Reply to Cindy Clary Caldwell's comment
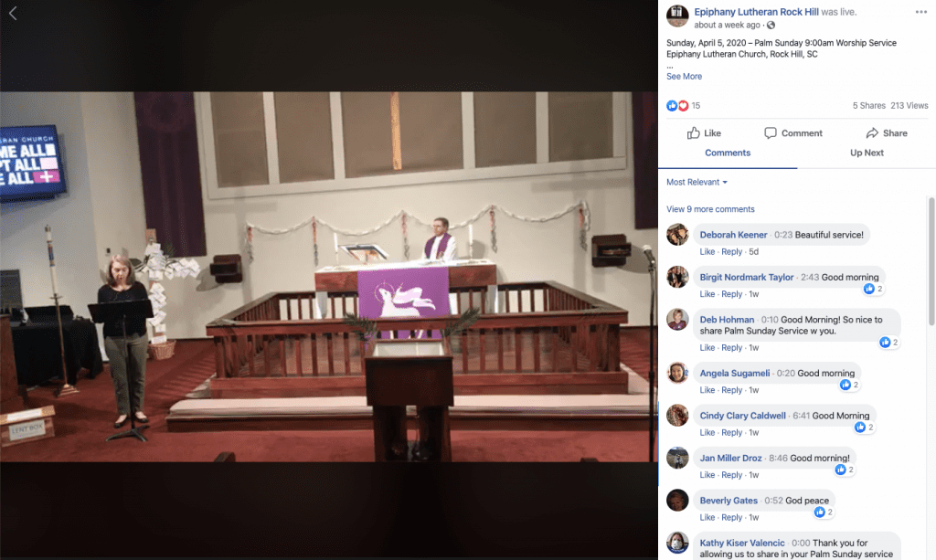Viewport: 936px width, 560px height. [731, 432]
